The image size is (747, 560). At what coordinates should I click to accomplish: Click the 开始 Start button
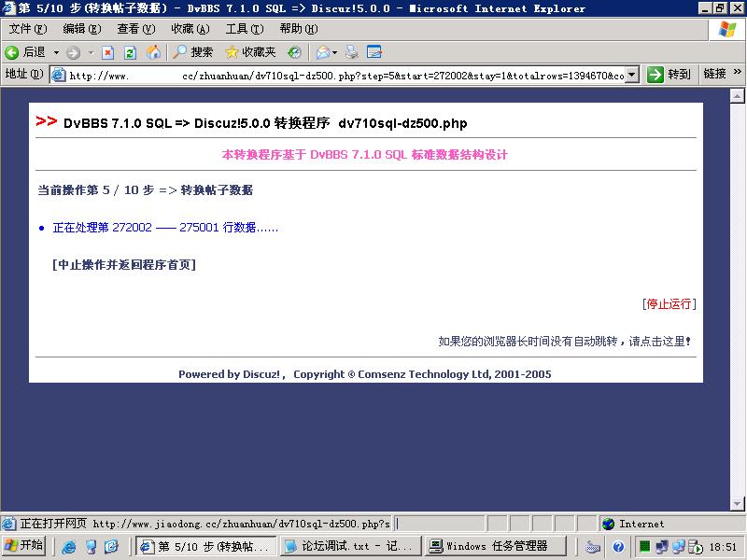[23, 545]
